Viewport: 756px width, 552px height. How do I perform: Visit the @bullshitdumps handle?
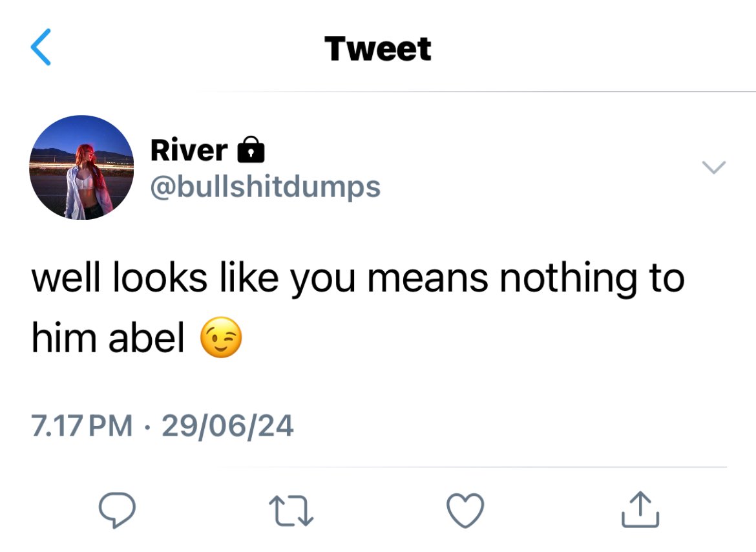coord(266,187)
